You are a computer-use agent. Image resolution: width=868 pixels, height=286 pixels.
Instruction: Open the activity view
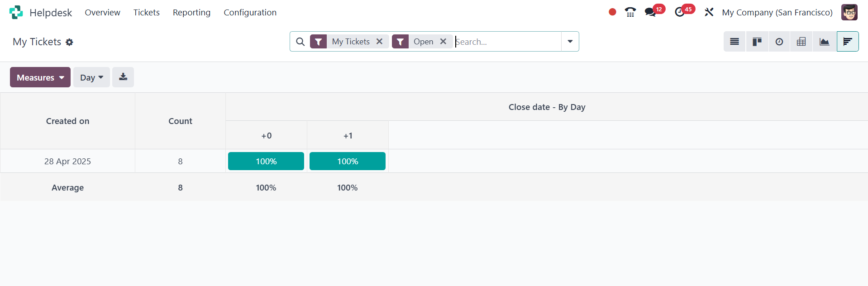779,42
